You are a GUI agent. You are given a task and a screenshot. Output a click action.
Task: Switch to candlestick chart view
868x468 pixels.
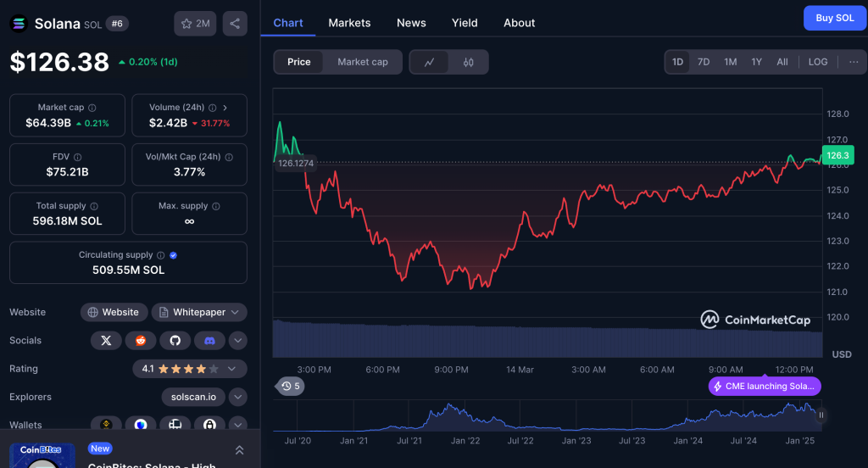tap(468, 62)
